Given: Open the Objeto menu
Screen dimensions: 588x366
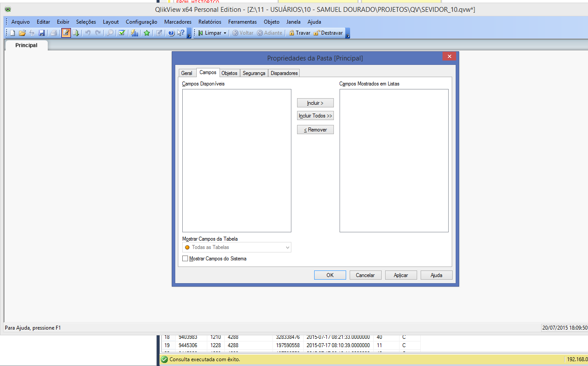Looking at the screenshot, I should click(272, 21).
